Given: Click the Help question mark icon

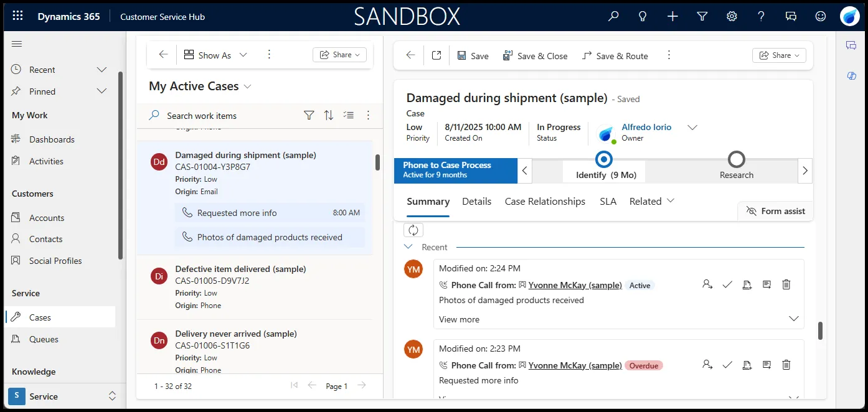Looking at the screenshot, I should coord(762,16).
